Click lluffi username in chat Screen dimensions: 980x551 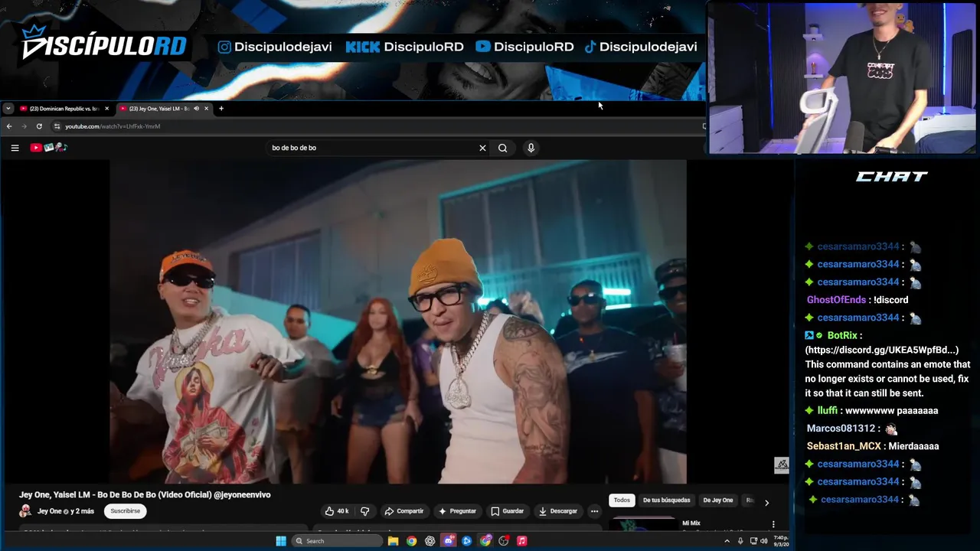pos(827,411)
